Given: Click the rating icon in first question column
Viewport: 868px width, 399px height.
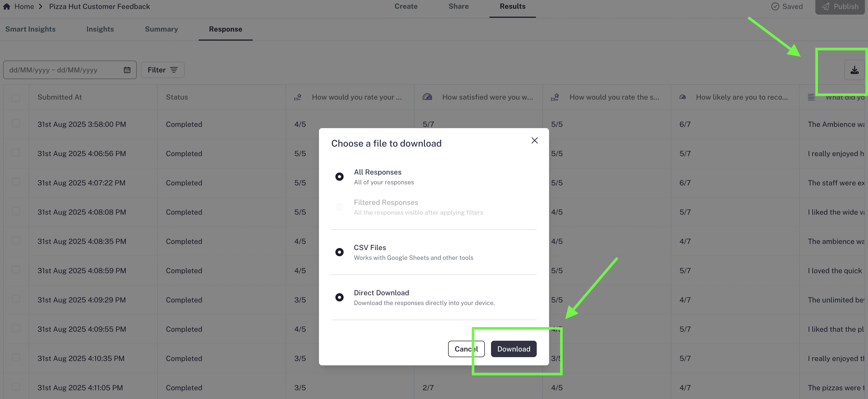Looking at the screenshot, I should pos(298,97).
